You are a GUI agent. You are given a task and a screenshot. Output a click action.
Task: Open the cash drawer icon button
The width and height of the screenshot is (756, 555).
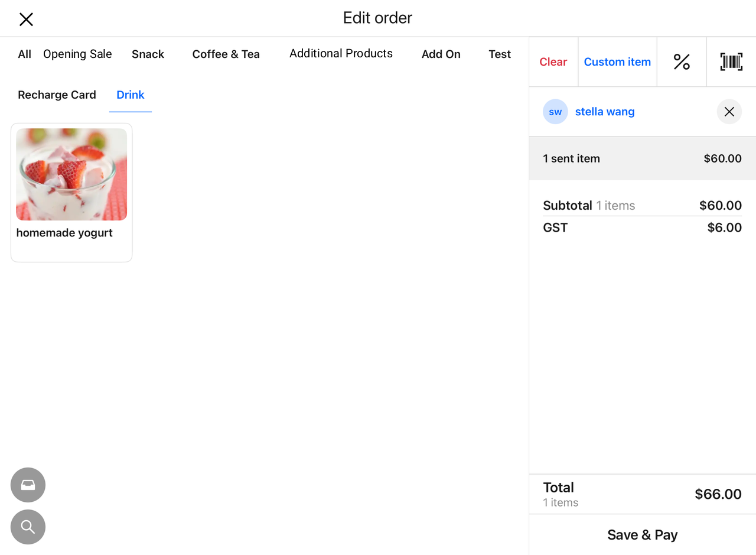[x=28, y=485]
